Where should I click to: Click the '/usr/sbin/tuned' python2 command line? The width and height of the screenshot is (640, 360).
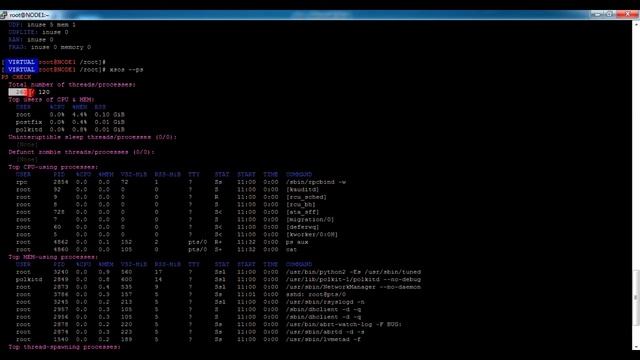(x=353, y=272)
